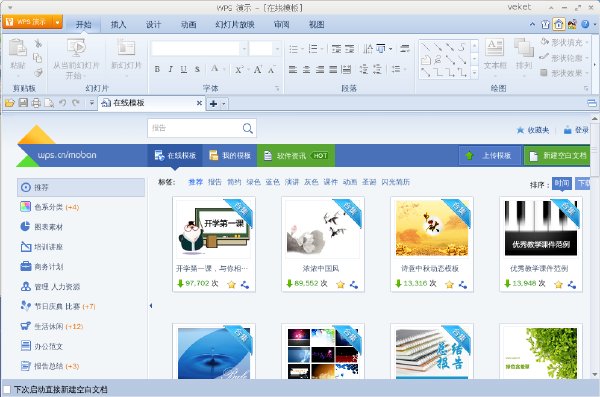Image resolution: width=600 pixels, height=397 pixels.
Task: Toggle Bold formatting
Action: pos(157,69)
